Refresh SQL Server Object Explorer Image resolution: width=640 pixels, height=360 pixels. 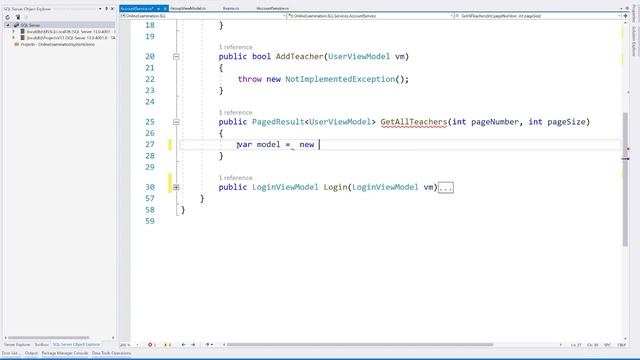click(7, 17)
